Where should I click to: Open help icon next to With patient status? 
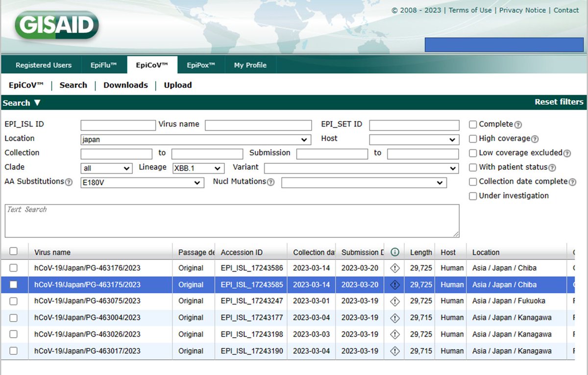point(552,168)
